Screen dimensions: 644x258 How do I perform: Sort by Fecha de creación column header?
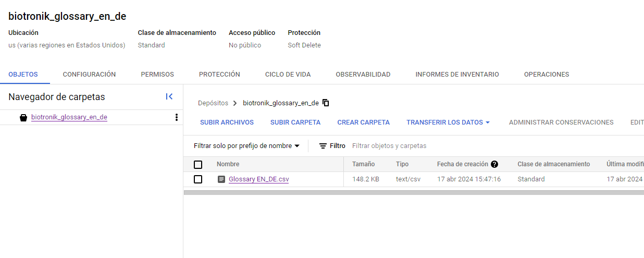coord(463,164)
